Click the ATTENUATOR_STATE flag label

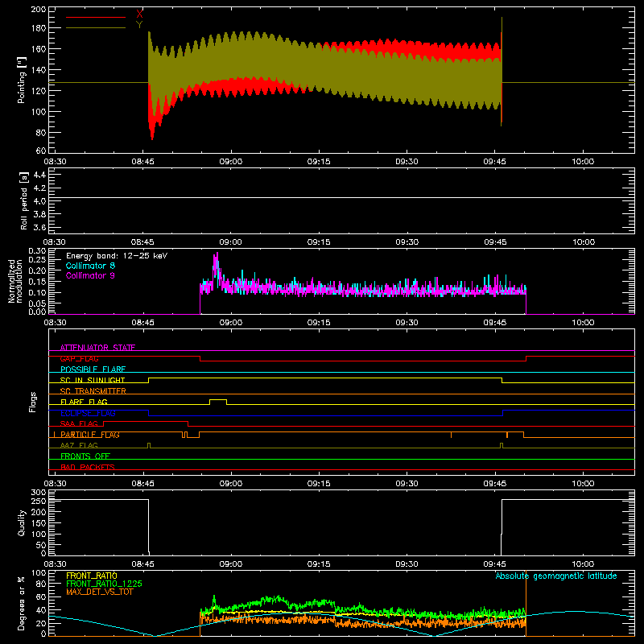(97, 348)
